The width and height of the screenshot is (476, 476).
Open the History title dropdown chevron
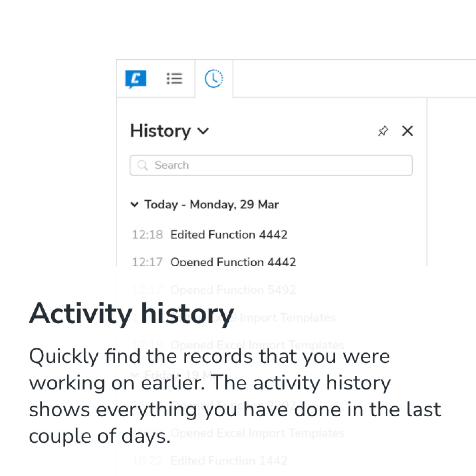click(203, 131)
